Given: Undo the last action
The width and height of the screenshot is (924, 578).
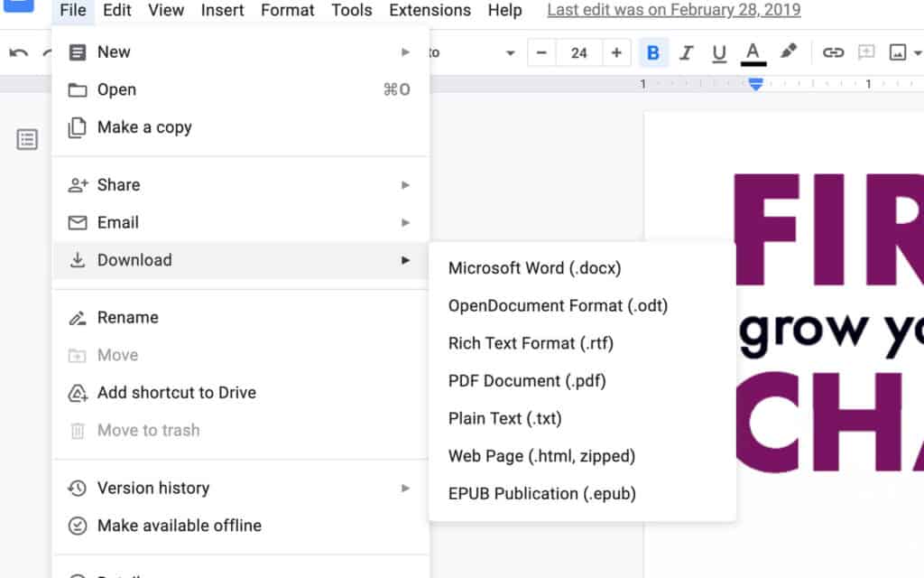Looking at the screenshot, I should (x=16, y=52).
